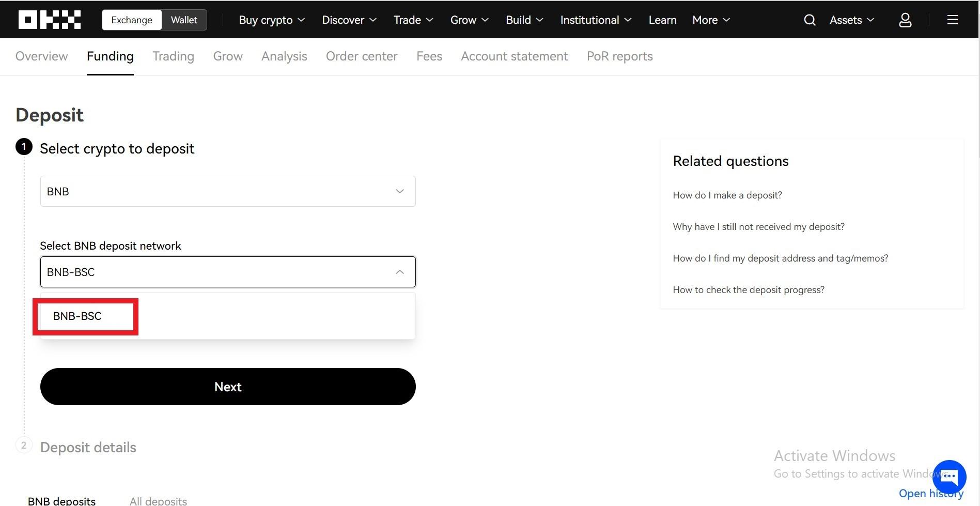980x506 pixels.
Task: Expand the Grow dropdown in top navigation
Action: click(469, 20)
